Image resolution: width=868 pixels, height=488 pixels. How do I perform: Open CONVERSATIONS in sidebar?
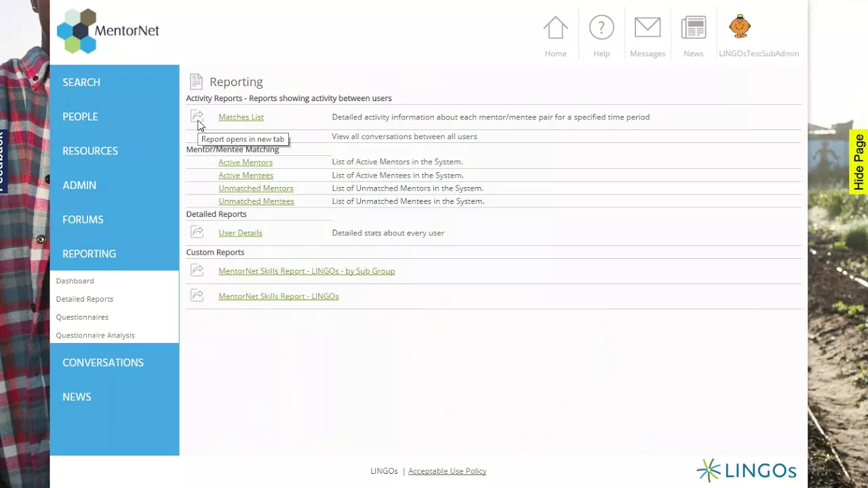pyautogui.click(x=103, y=363)
